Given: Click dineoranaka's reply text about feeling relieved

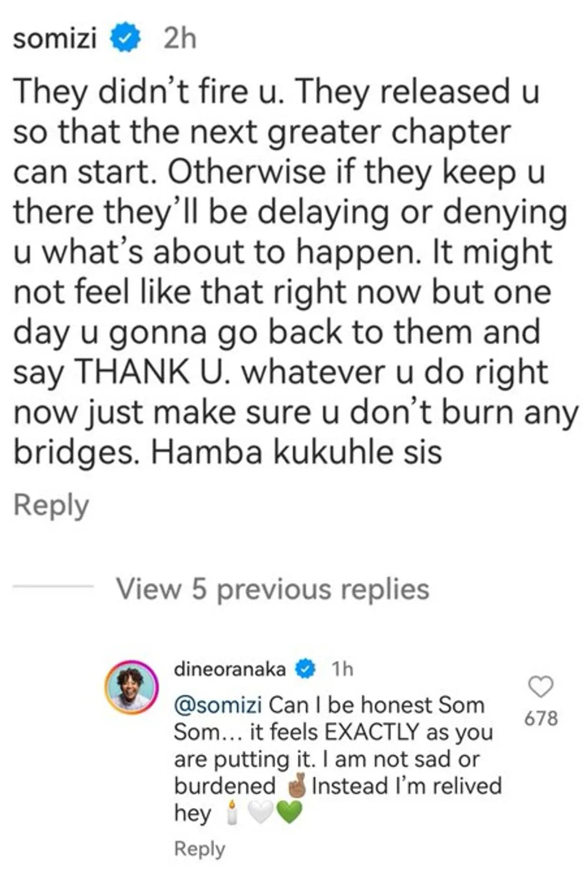Looking at the screenshot, I should coord(406,786).
